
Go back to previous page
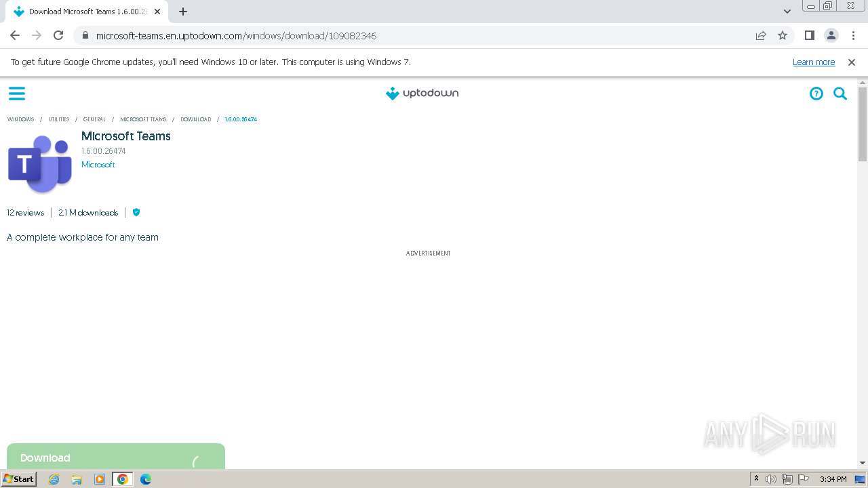point(15,35)
